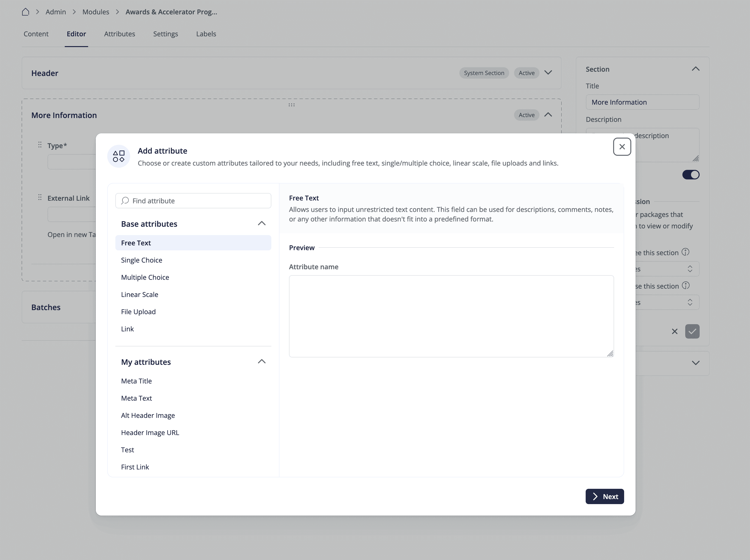Click the info icon beside see this section

coord(685,252)
